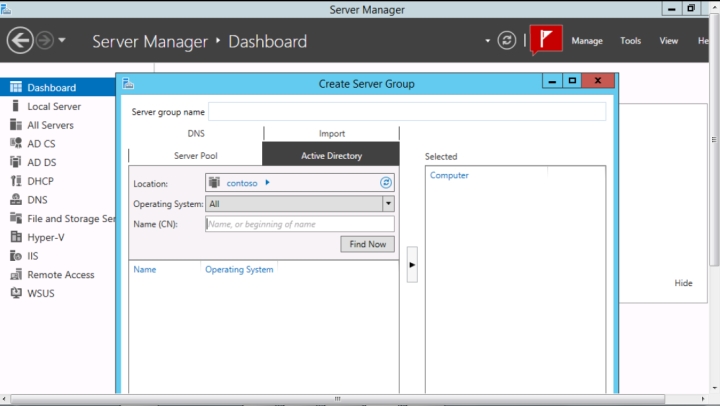Viewport: 720px width, 406px height.
Task: Expand the contoso location chevron
Action: [267, 183]
